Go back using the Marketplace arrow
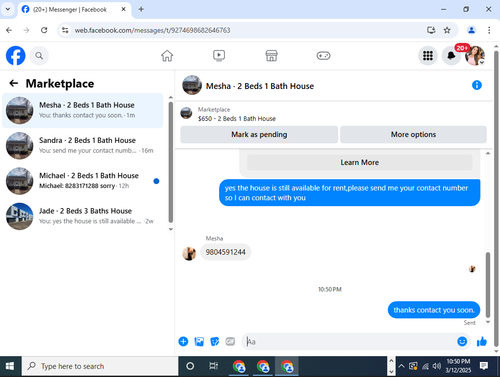The image size is (500, 377). click(x=14, y=83)
